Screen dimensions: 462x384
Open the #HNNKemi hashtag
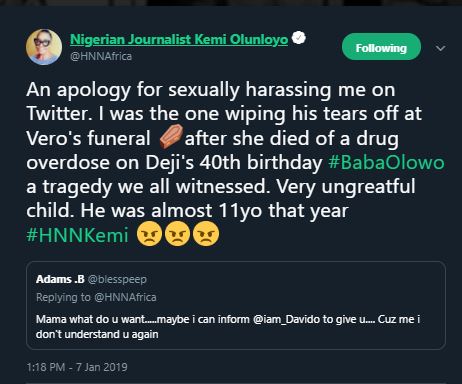click(x=77, y=235)
